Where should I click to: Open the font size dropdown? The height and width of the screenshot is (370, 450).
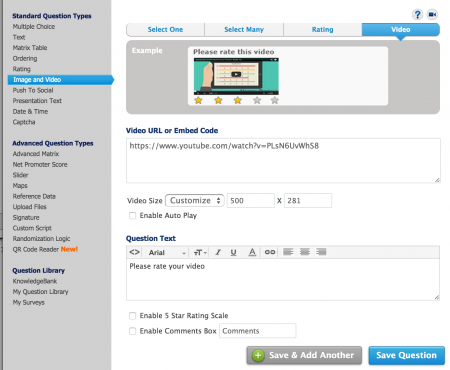tap(200, 252)
